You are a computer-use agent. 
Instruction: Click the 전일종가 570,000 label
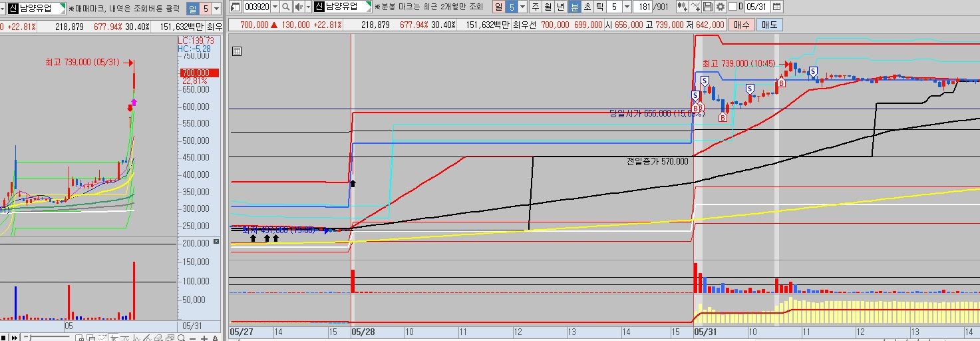[657, 161]
